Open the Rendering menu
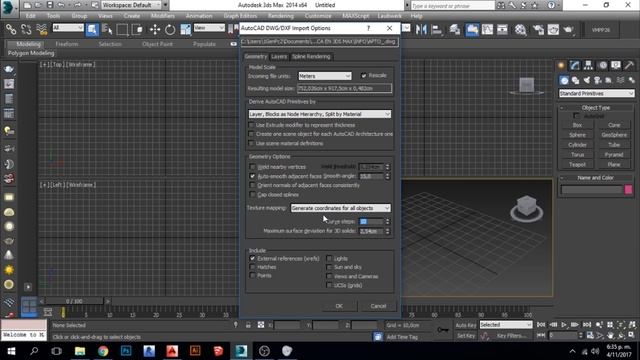Image resolution: width=640 pixels, height=360 pixels. (x=280, y=16)
